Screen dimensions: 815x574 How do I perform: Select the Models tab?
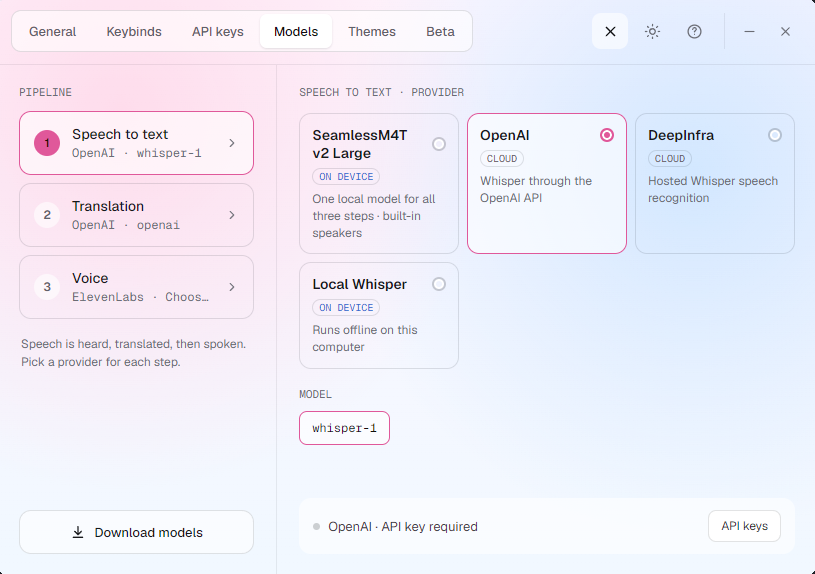296,32
